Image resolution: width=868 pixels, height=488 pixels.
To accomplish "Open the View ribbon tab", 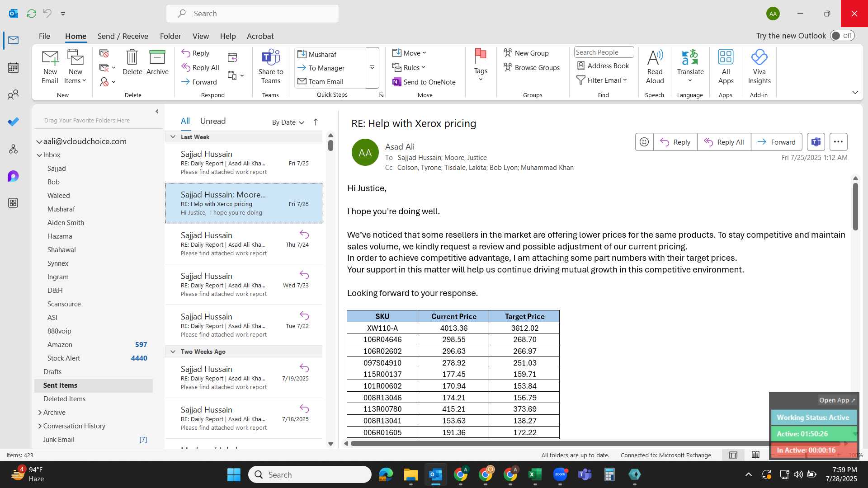I will tap(201, 36).
